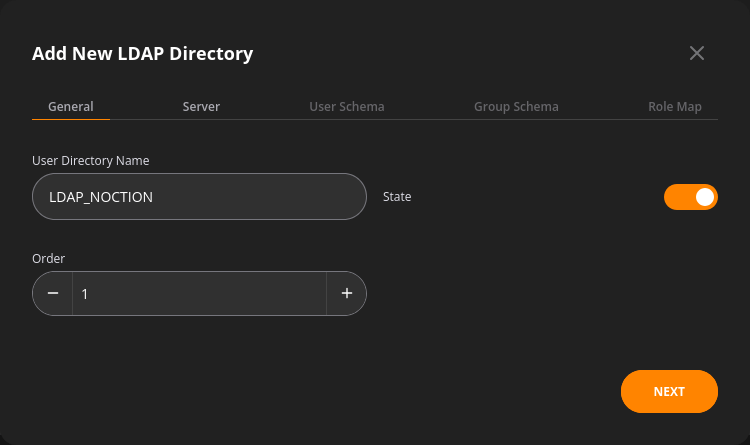The image size is (750, 445).
Task: Toggle the State switch off
Action: point(691,197)
